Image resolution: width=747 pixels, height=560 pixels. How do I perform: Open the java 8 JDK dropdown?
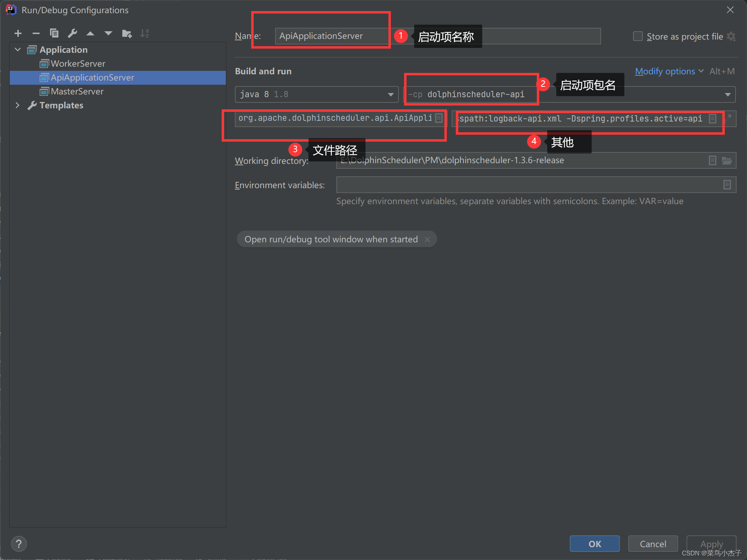pos(391,94)
